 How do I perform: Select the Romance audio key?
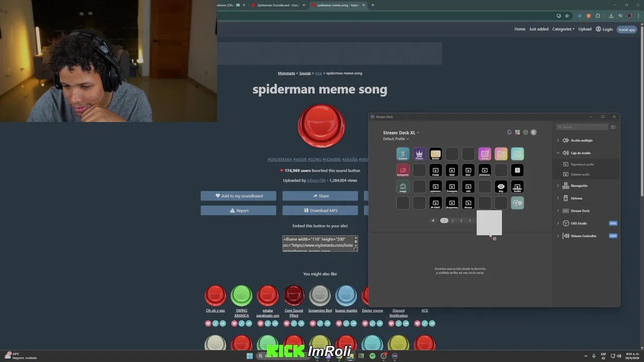[485, 170]
